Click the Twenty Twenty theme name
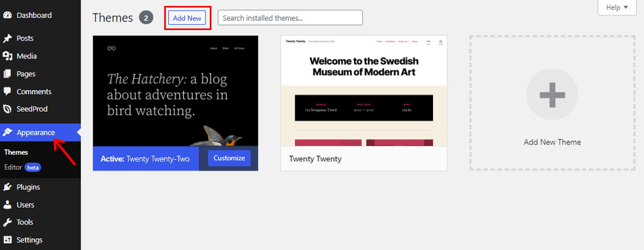This screenshot has height=250, width=644. tap(315, 159)
